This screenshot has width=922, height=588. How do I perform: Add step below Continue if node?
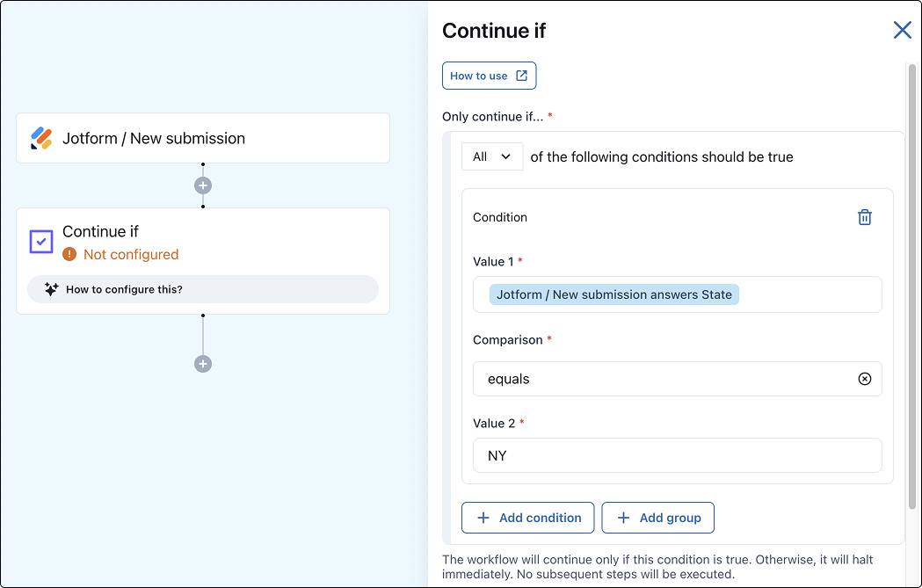[x=203, y=364]
